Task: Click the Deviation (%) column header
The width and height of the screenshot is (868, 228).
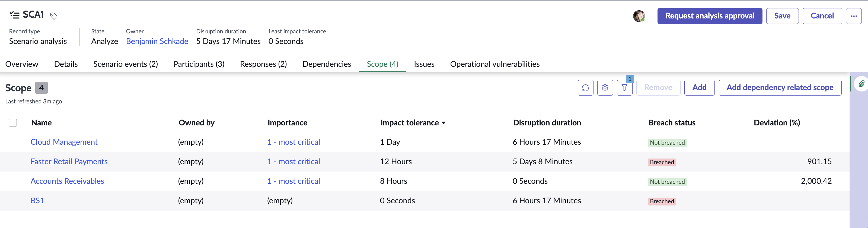Action: point(777,123)
